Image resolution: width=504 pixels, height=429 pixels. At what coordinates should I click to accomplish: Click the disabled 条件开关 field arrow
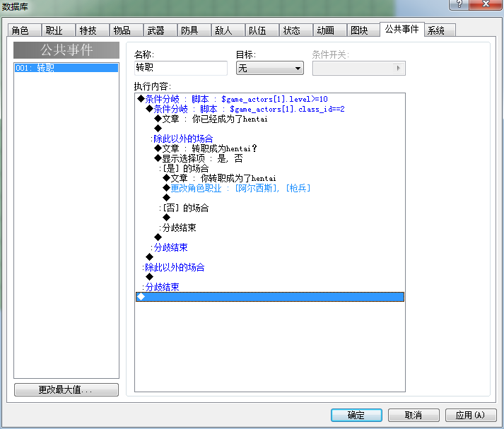(398, 68)
